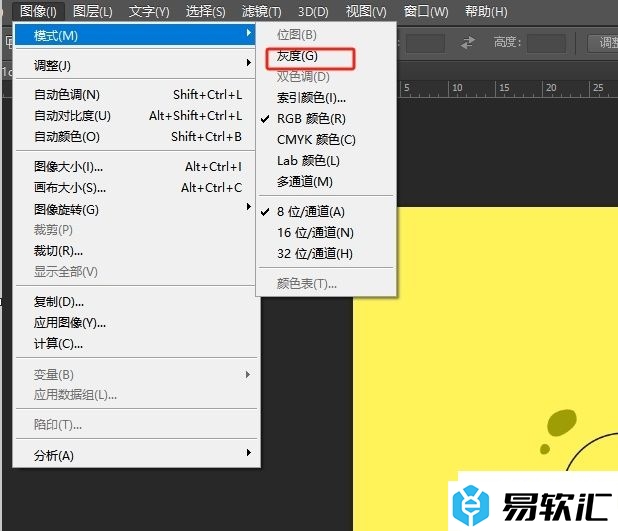
Task: Select 灰度(G) grayscale mode
Action: tap(326, 56)
